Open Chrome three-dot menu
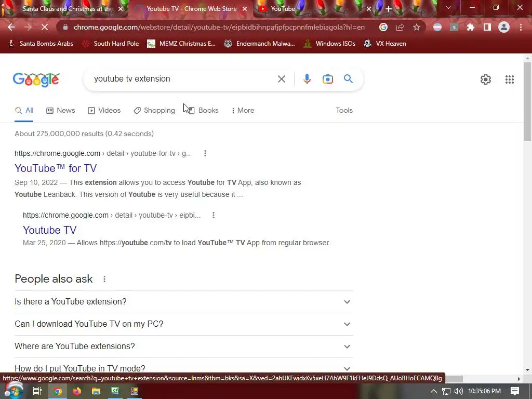 click(521, 27)
